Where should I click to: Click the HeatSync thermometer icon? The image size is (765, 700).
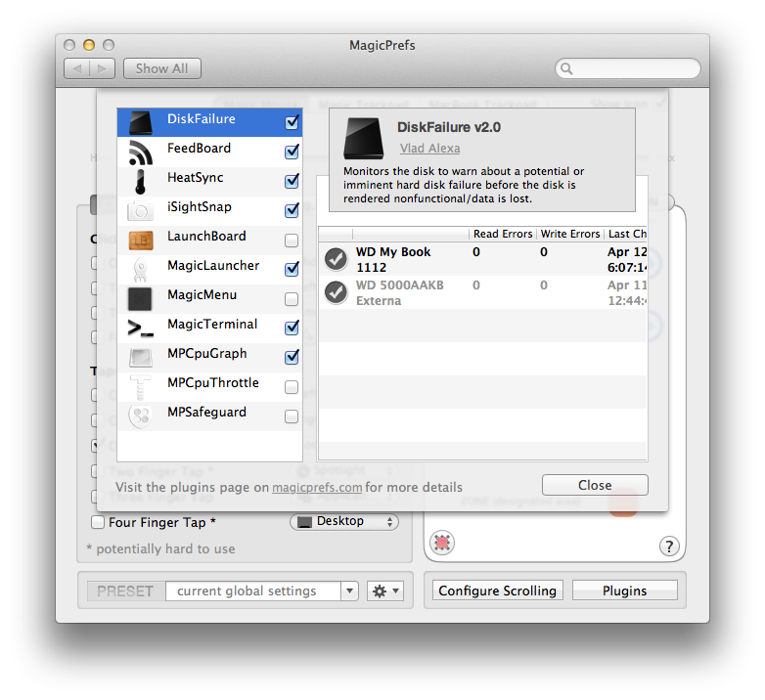[141, 182]
